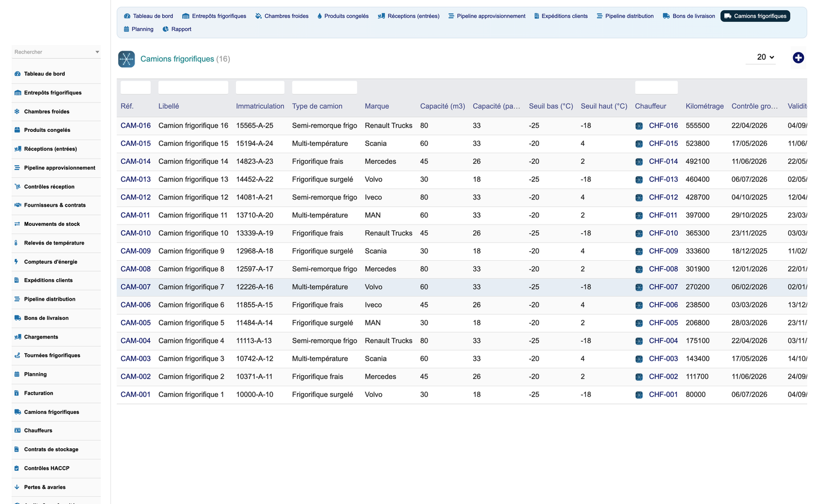Click the Immatriculation filter input field
Screen dimensions: 814x504
point(260,87)
